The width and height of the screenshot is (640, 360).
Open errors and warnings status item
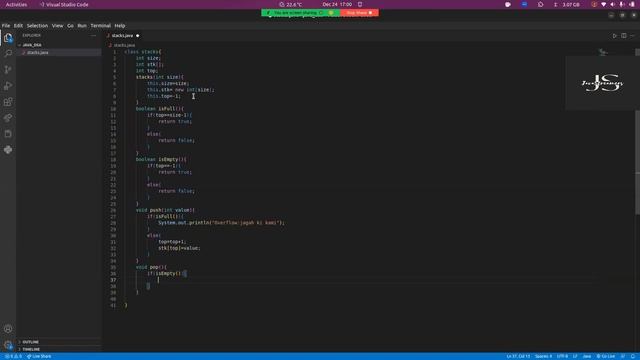13,356
